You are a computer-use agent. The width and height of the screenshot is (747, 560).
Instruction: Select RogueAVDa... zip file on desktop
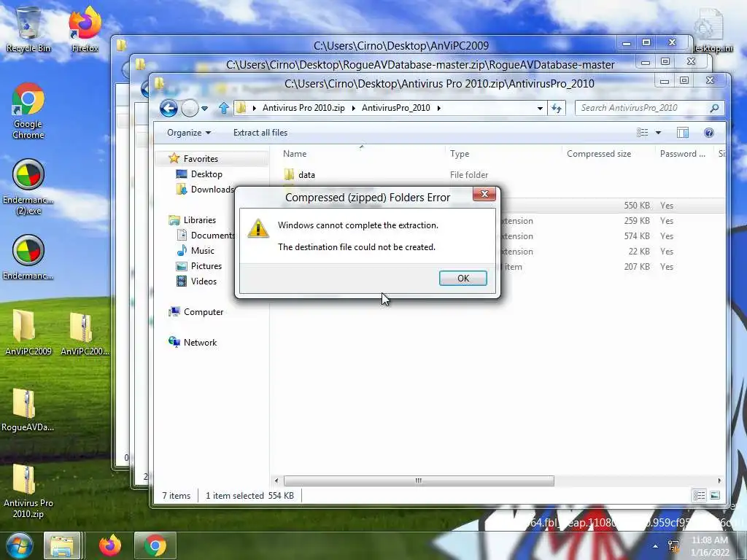28,408
